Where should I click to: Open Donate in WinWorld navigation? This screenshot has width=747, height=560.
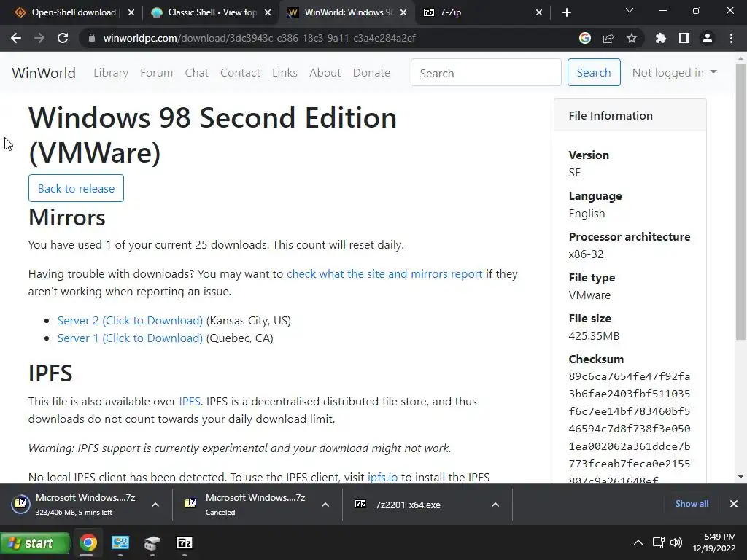click(x=371, y=72)
